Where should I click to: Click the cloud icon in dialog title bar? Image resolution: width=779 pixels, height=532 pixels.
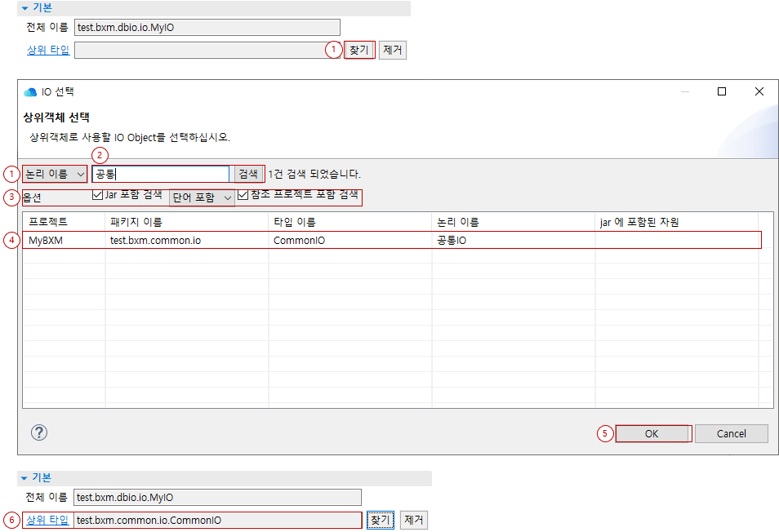29,91
